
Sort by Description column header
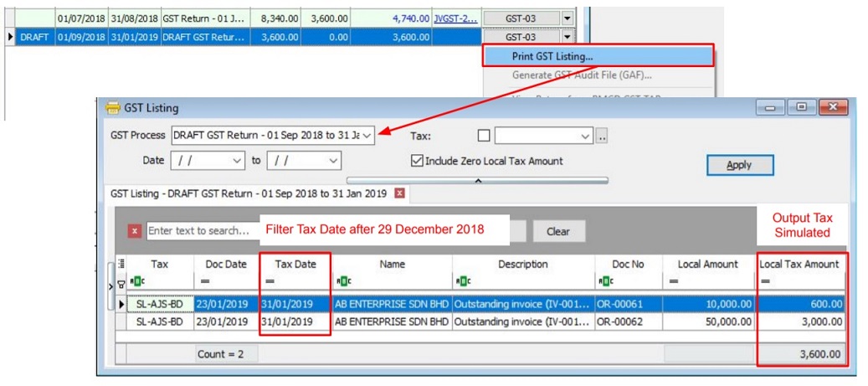click(x=523, y=265)
